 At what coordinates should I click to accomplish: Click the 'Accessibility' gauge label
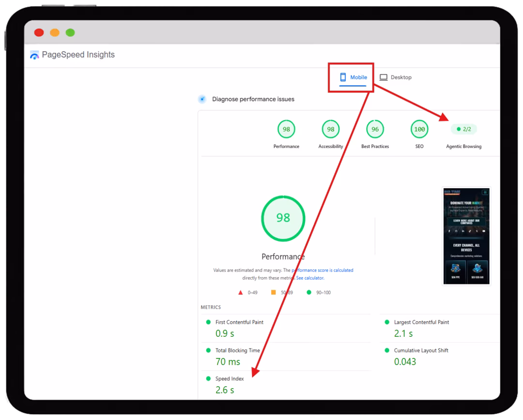pyautogui.click(x=331, y=146)
